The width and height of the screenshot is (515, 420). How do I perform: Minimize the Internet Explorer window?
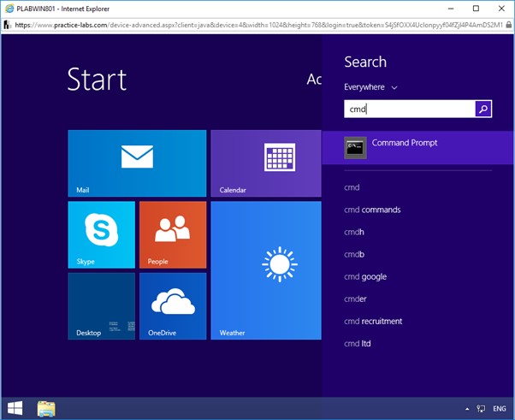pos(451,9)
